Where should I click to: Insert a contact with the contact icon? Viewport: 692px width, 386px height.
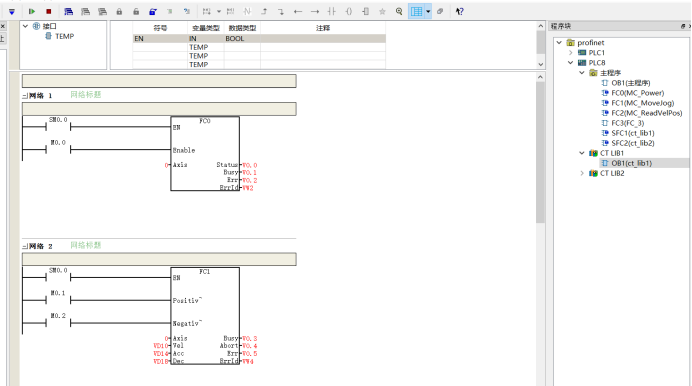point(332,11)
